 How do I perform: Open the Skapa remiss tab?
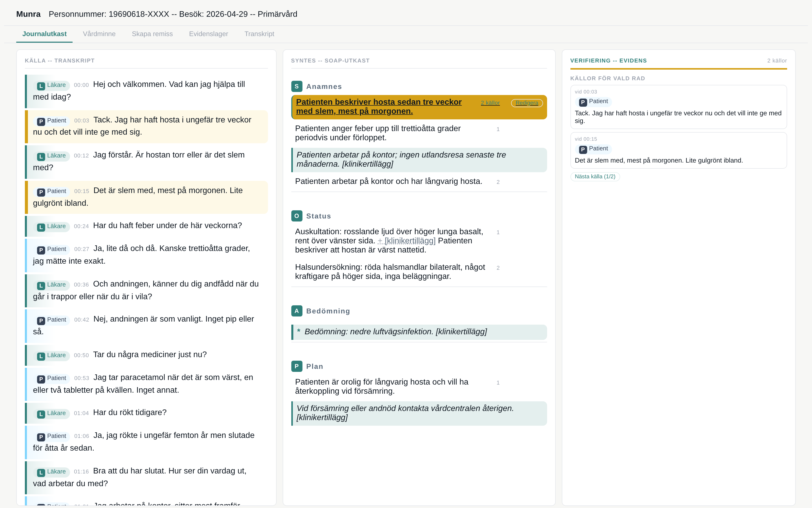point(152,34)
